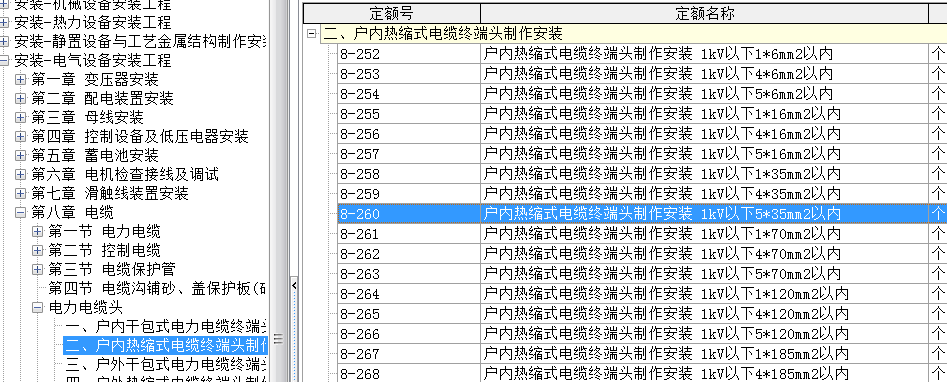Click the 定额号 column header
This screenshot has height=382, width=947.
coord(391,13)
